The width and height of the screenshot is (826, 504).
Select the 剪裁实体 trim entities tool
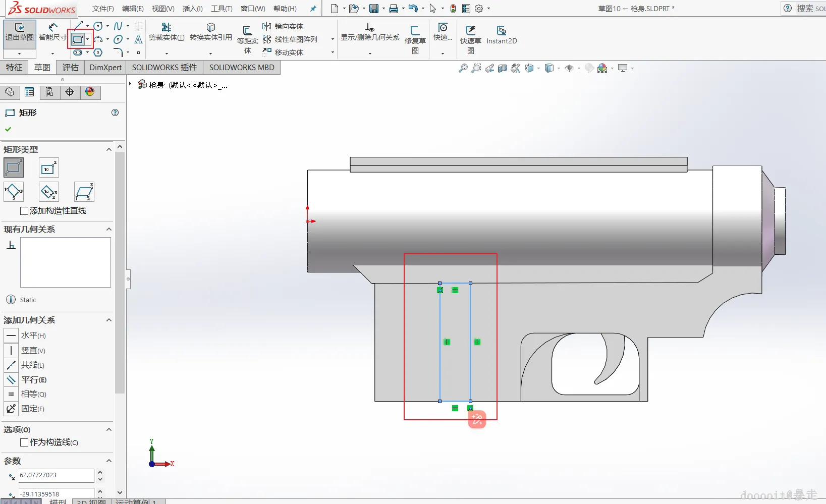(x=167, y=32)
